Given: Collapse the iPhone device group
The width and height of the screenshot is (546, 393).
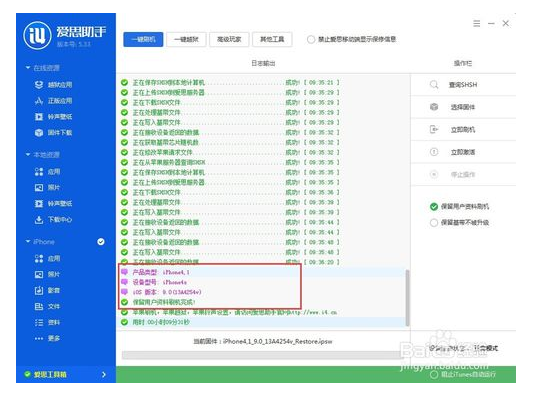Looking at the screenshot, I should click(x=28, y=241).
